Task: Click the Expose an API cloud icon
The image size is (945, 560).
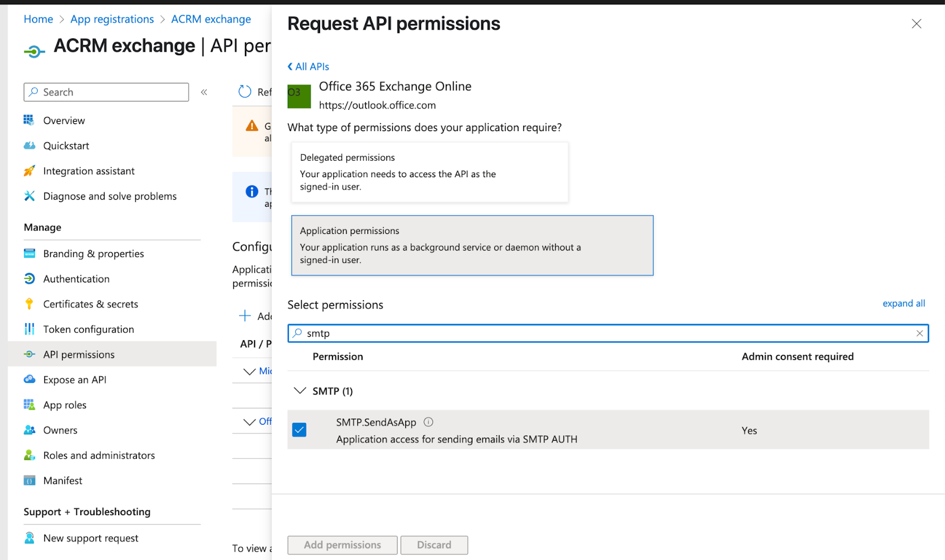Action: 29,379
